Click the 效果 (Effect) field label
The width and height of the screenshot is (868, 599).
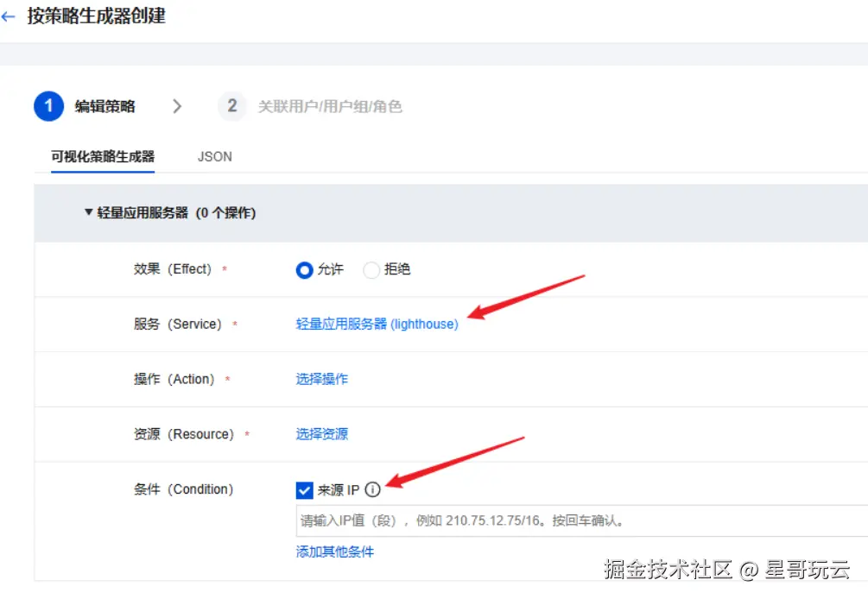pyautogui.click(x=173, y=269)
